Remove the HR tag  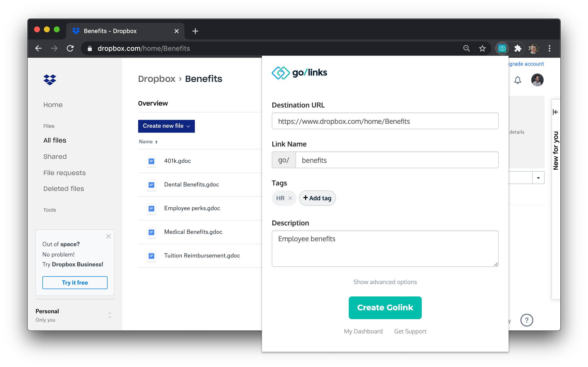point(290,198)
